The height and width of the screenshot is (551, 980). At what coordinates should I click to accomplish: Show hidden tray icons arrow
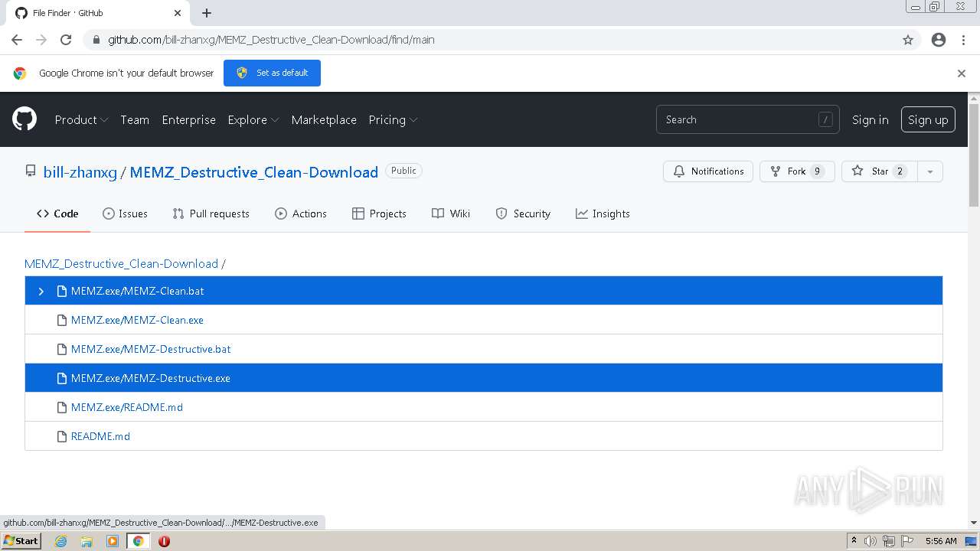tap(854, 540)
